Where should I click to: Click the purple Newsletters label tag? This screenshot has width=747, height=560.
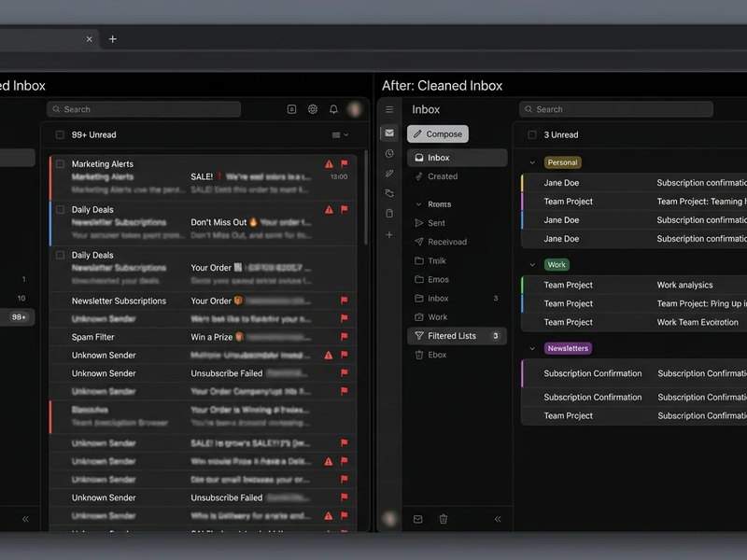(x=568, y=348)
